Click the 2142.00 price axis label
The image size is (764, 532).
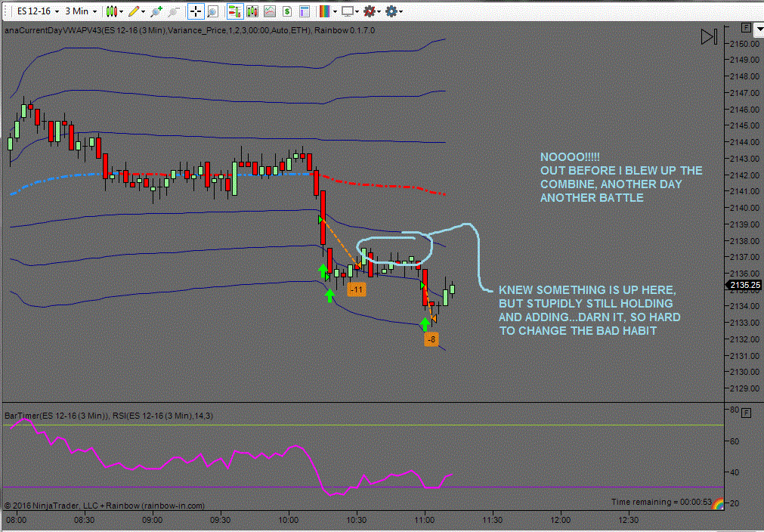point(745,175)
